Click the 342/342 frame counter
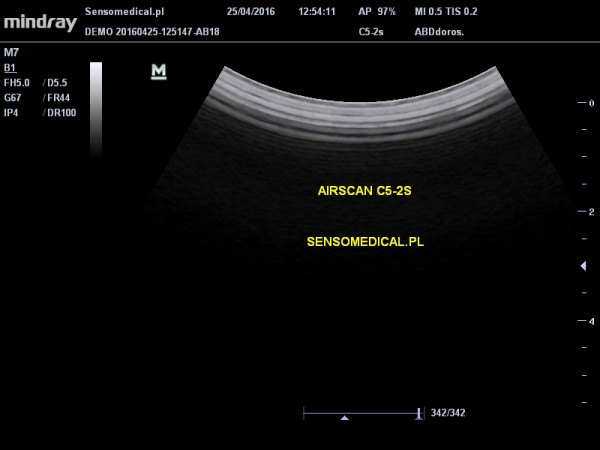Image resolution: width=600 pixels, height=450 pixels. (448, 413)
